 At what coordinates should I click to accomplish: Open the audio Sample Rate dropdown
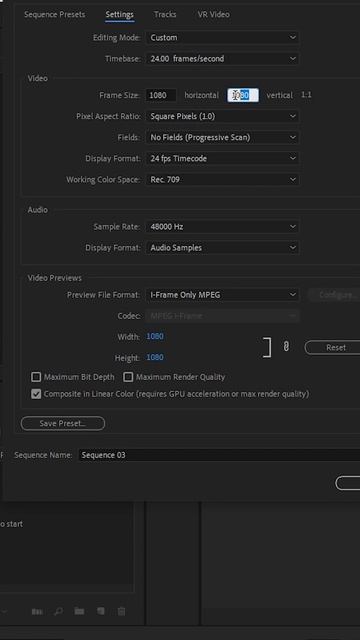tap(222, 227)
